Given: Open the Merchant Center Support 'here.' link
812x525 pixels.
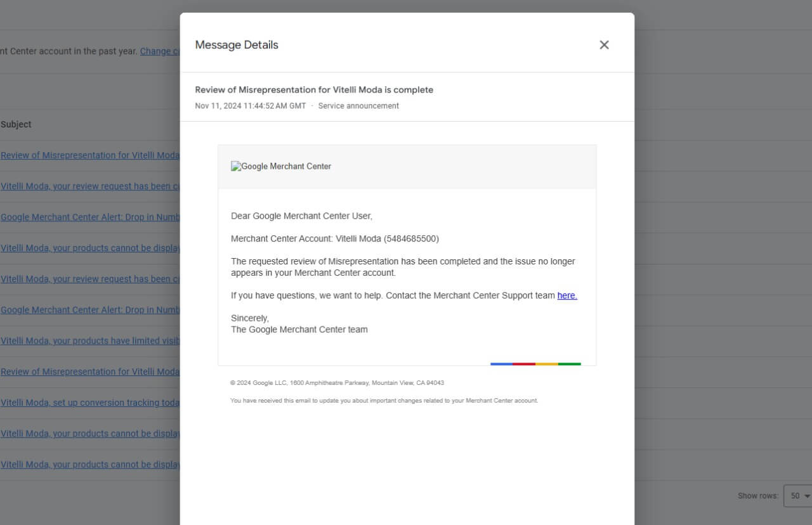Looking at the screenshot, I should 567,295.
